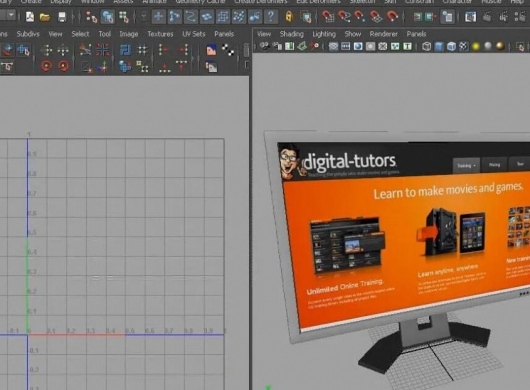Enable snap to curves magnet
This screenshot has height=390, width=530.
point(344,16)
